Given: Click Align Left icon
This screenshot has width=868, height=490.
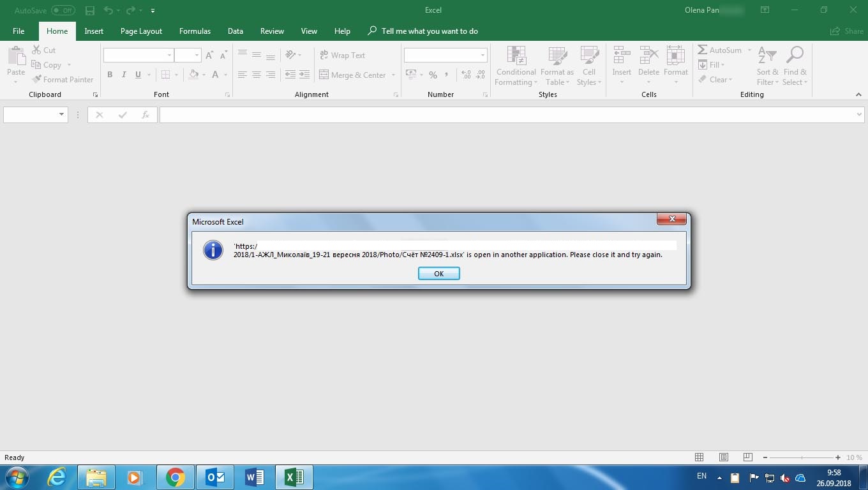Looking at the screenshot, I should [243, 75].
